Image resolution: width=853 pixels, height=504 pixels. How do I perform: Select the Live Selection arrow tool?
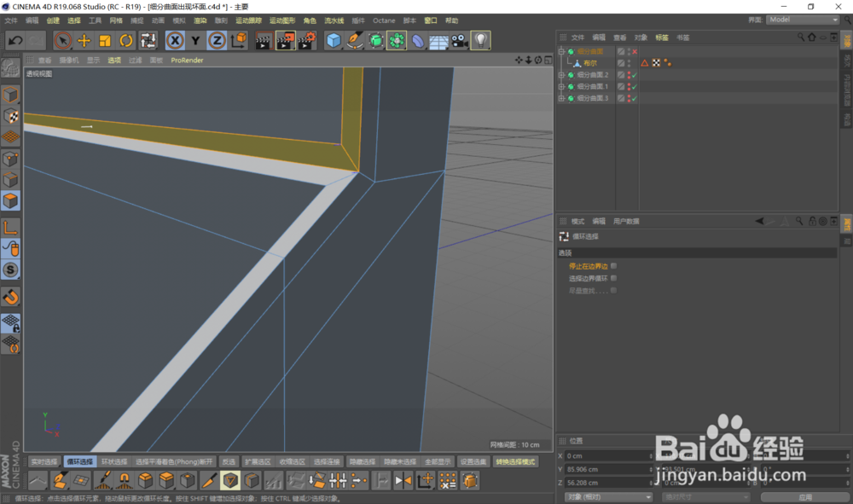click(62, 41)
